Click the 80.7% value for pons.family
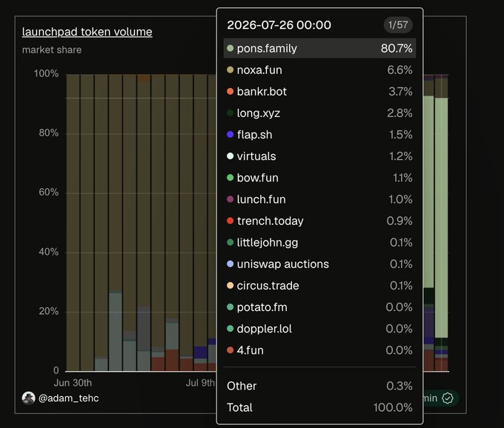This screenshot has width=504, height=428. tap(397, 48)
